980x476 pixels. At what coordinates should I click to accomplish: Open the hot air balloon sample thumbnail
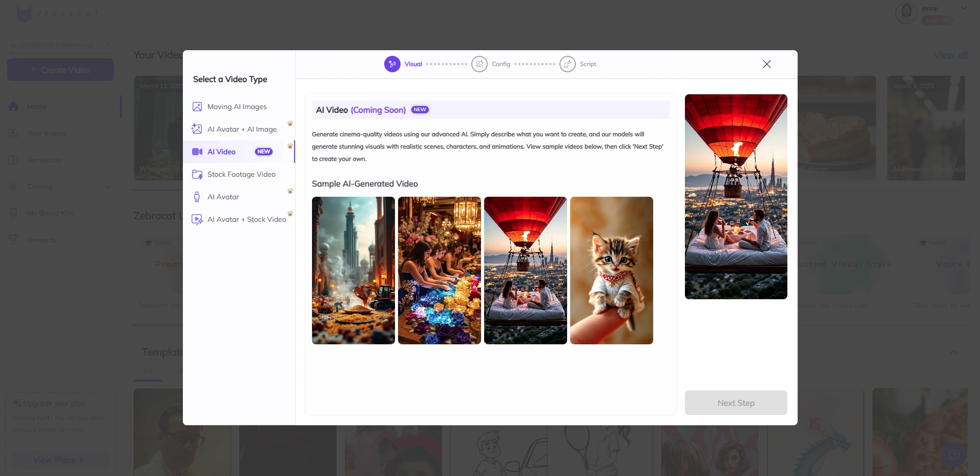point(526,271)
